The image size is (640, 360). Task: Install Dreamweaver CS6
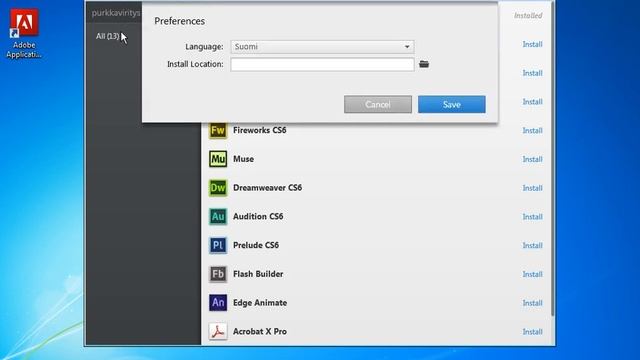(x=533, y=188)
